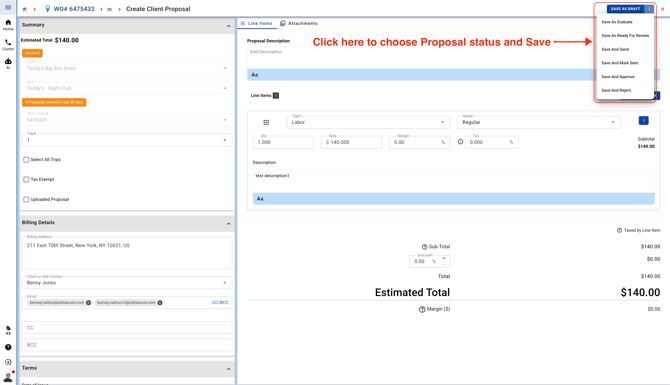
Task: Click the CC input field
Action: point(127,327)
